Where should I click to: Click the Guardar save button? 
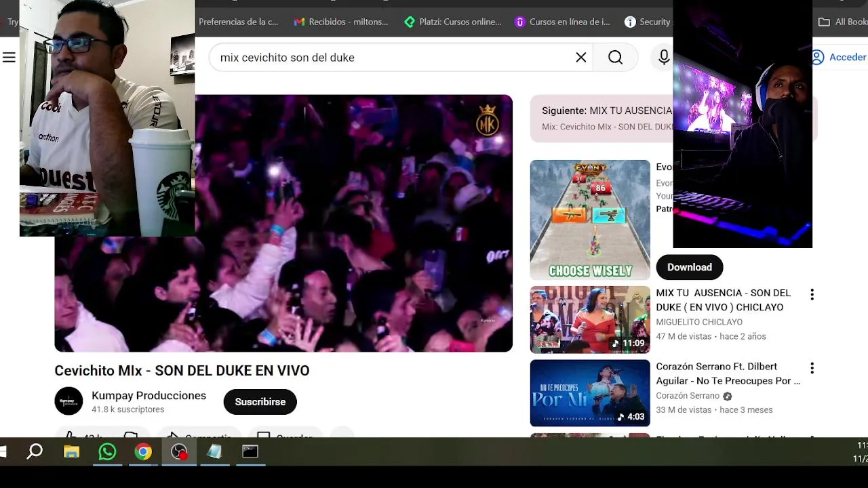click(284, 434)
